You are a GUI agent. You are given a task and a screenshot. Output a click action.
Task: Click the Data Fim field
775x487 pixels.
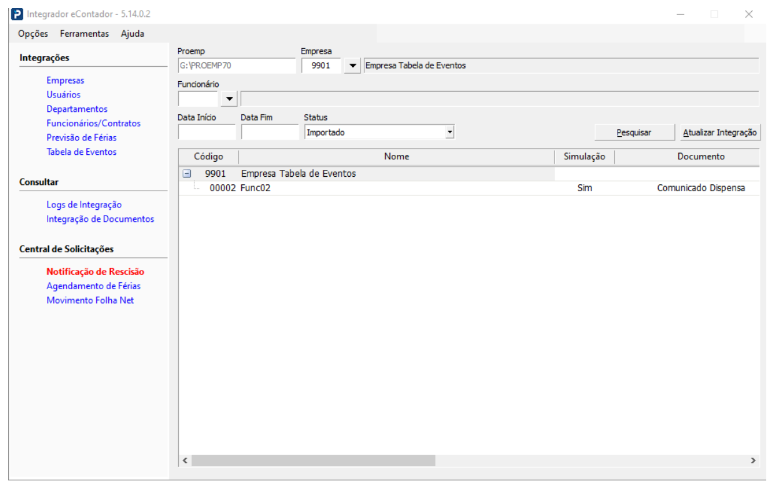coord(270,132)
